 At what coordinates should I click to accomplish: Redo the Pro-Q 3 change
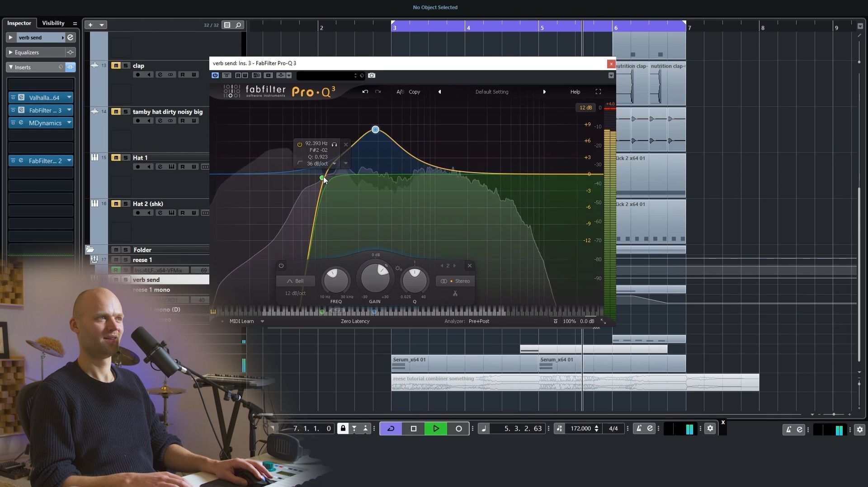click(x=378, y=92)
